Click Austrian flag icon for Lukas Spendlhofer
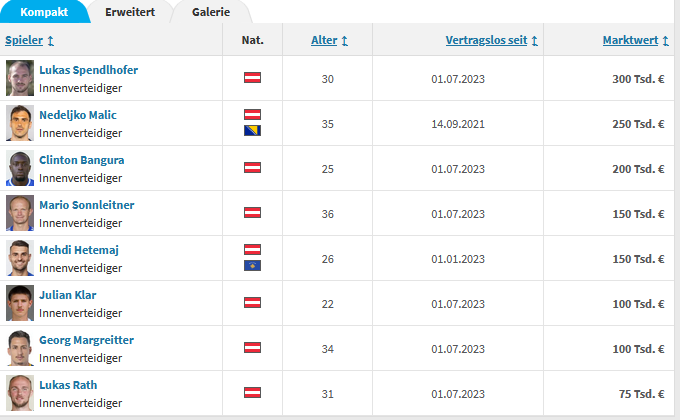This screenshot has height=420, width=680. pyautogui.click(x=252, y=78)
